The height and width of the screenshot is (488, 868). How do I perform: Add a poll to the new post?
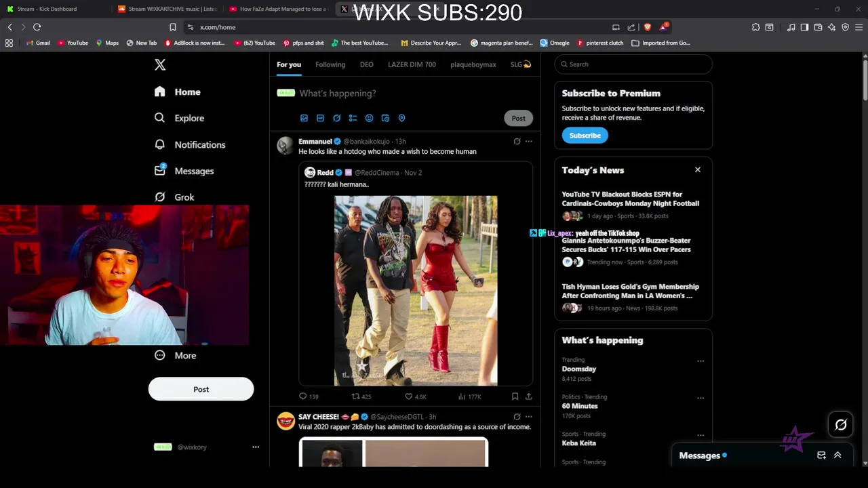353,118
